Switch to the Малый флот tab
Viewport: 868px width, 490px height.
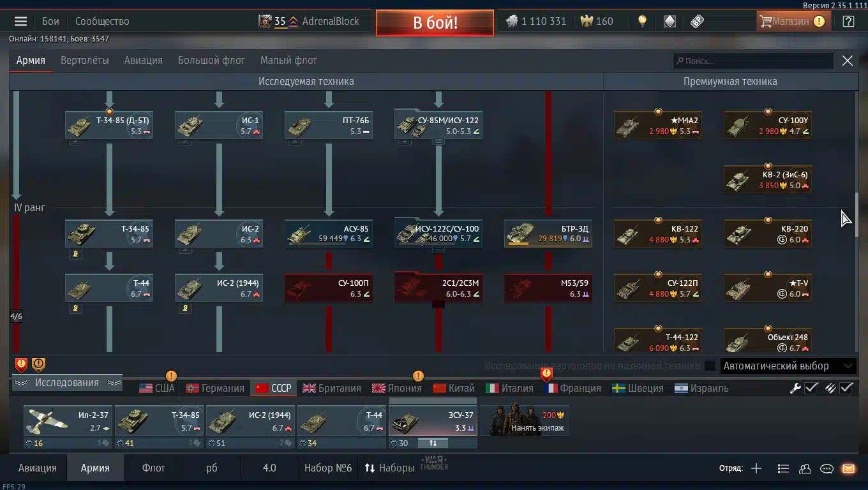tap(288, 61)
